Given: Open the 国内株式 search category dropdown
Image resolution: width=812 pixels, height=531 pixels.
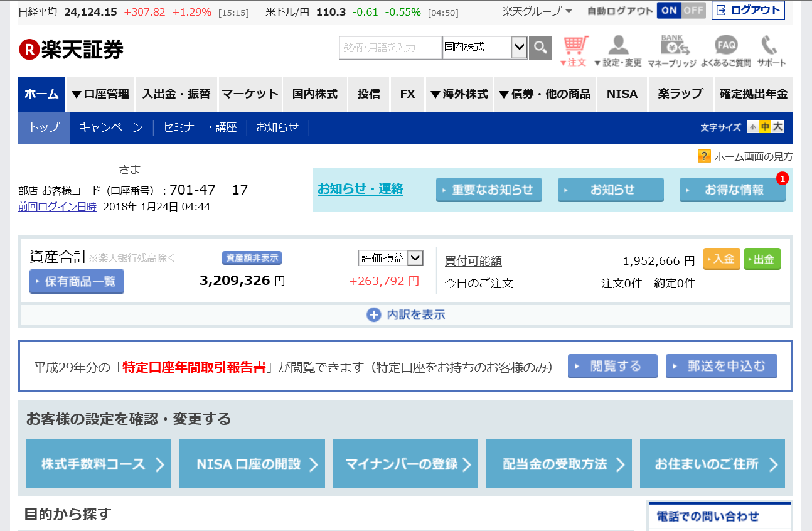Looking at the screenshot, I should click(485, 48).
